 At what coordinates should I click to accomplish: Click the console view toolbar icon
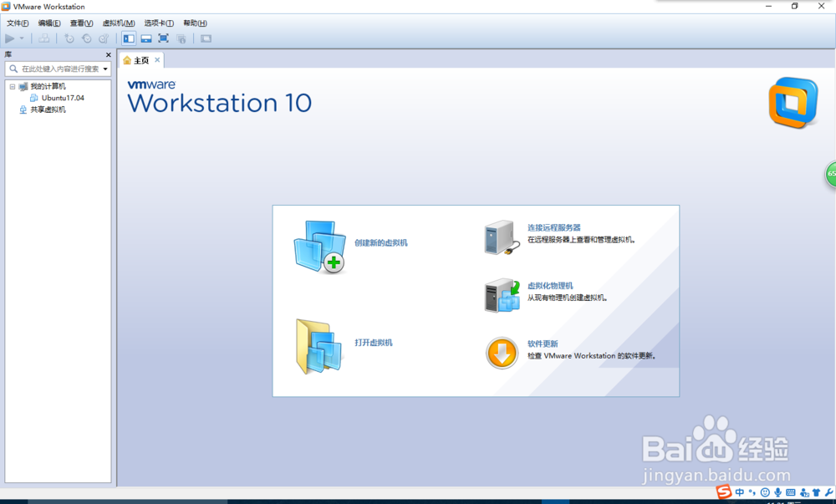click(206, 38)
